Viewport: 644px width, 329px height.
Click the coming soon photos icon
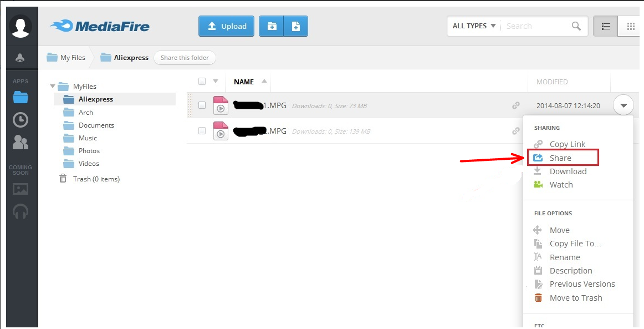click(x=21, y=189)
